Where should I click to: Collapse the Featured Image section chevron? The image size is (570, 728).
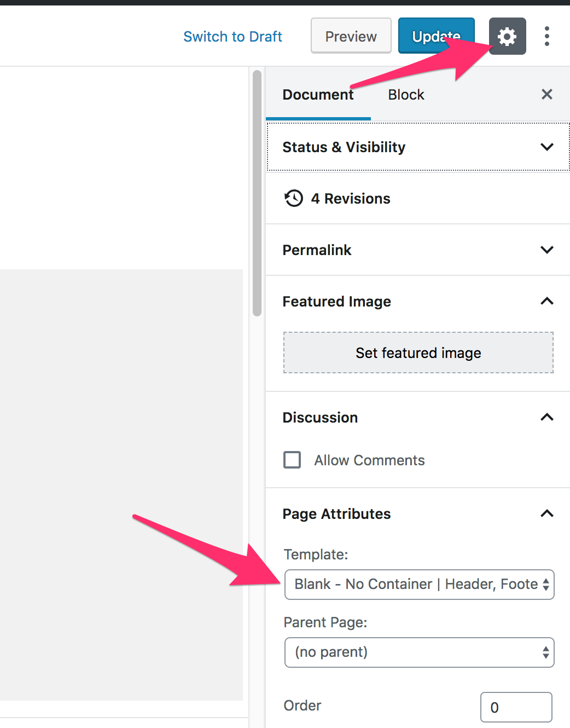[546, 302]
